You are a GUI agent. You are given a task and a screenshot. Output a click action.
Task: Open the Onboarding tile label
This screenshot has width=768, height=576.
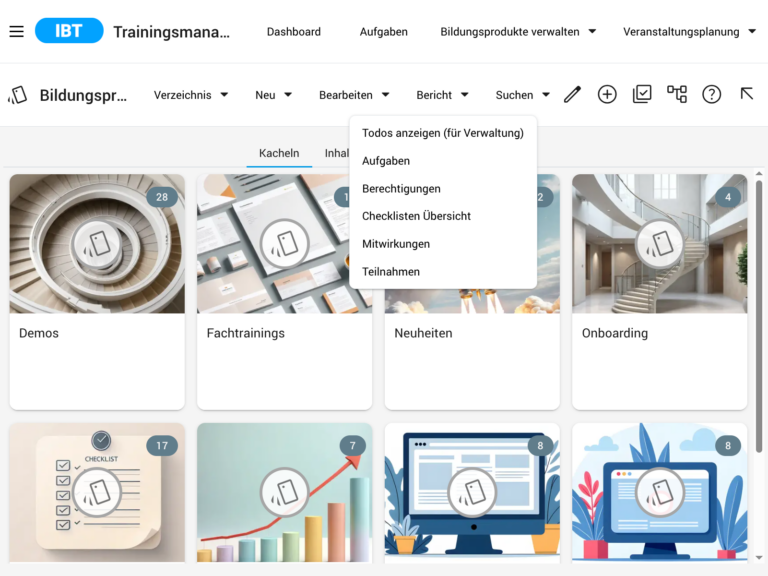click(615, 333)
